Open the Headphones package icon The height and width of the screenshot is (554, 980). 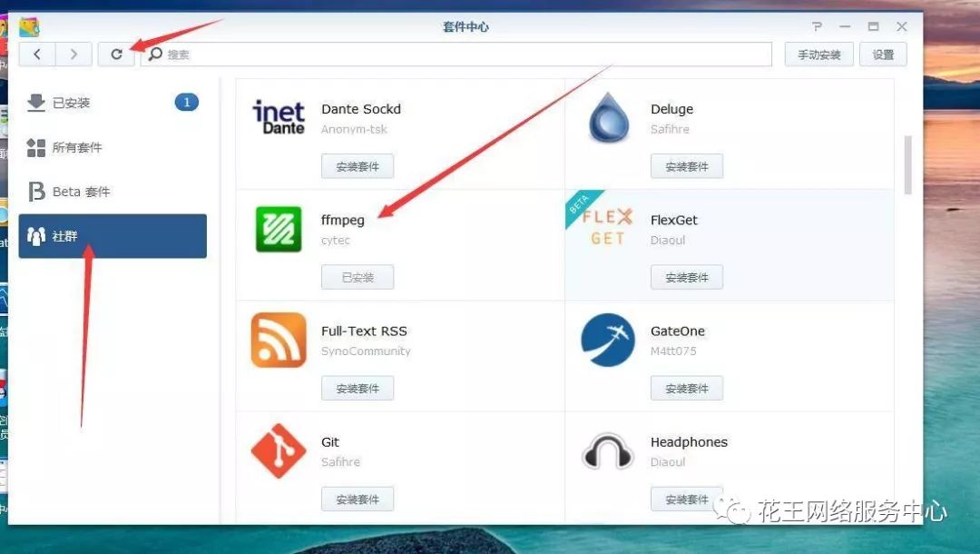click(x=607, y=451)
